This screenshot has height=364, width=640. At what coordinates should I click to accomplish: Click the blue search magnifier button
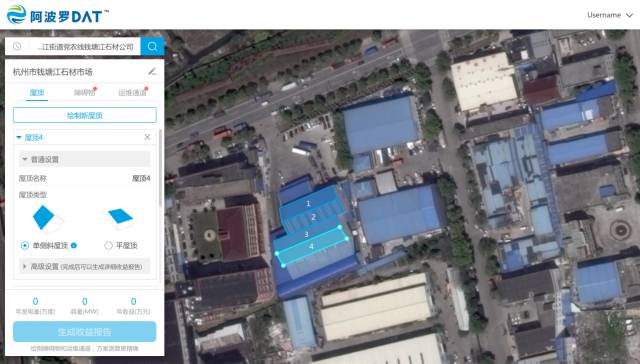152,47
